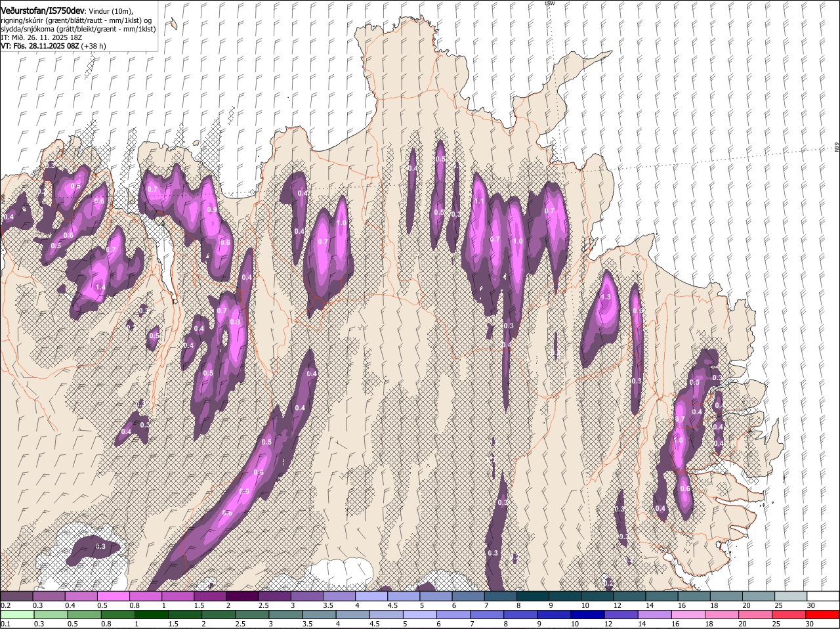Click the 1.3 precipitation value label
This screenshot has width=840, height=629.
click(x=606, y=297)
